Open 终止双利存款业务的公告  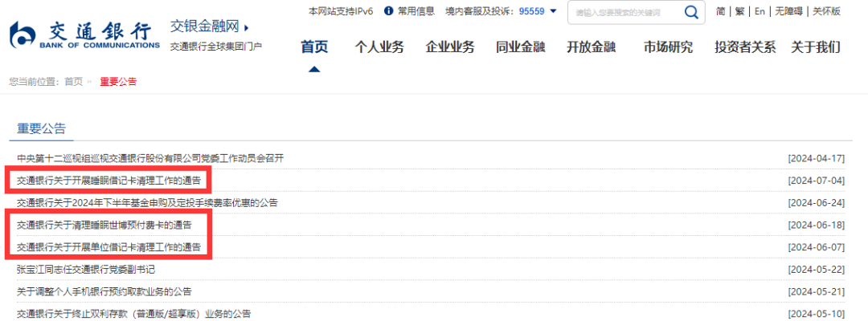134,313
